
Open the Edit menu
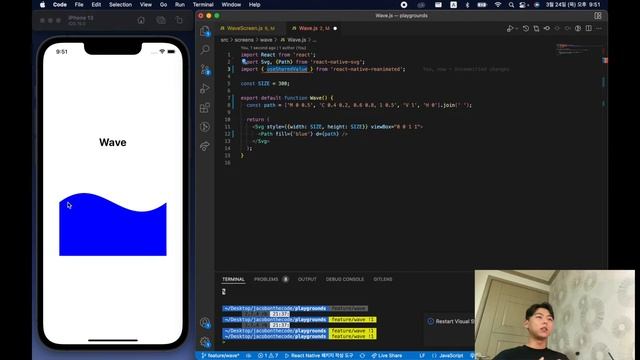96,5
